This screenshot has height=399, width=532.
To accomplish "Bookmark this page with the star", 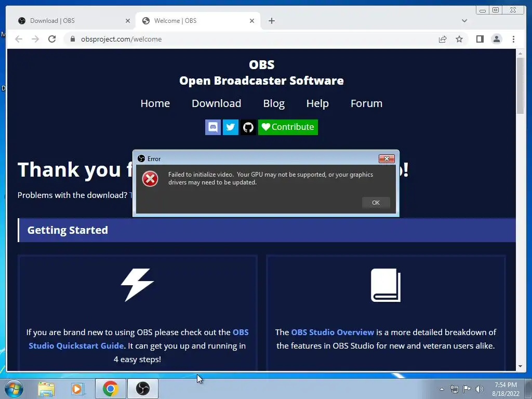I will (x=459, y=39).
